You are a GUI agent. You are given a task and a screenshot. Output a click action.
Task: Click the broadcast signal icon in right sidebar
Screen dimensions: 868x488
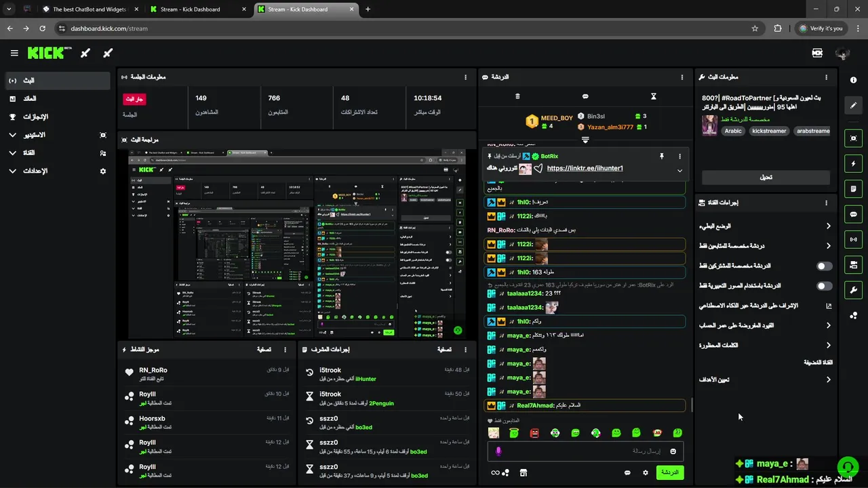click(853, 239)
